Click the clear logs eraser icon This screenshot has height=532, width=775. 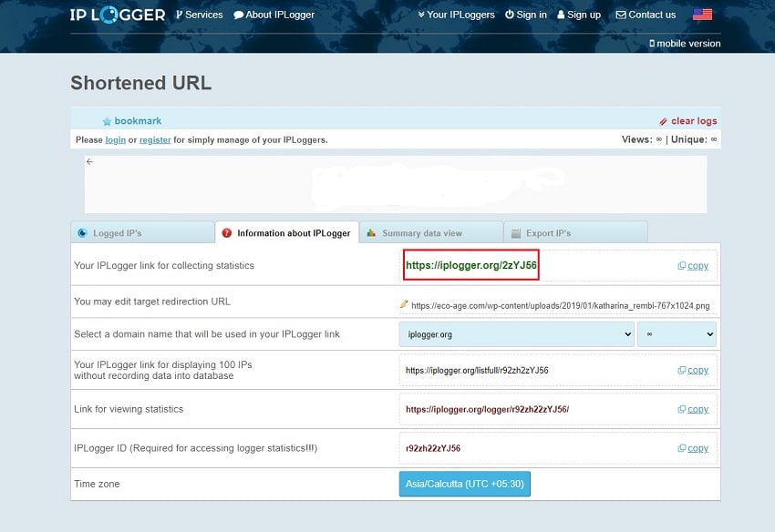[663, 121]
